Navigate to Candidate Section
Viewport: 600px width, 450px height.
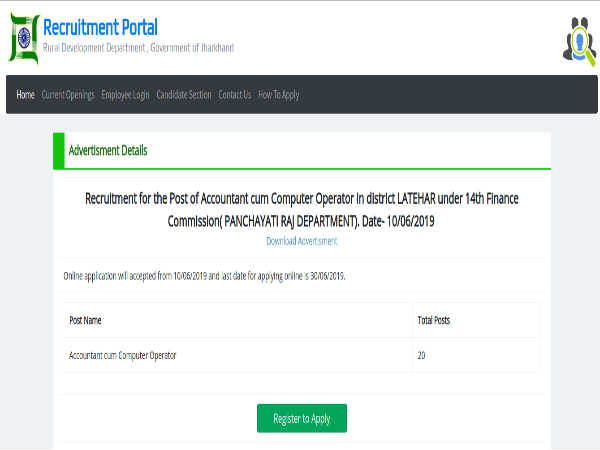coord(184,95)
